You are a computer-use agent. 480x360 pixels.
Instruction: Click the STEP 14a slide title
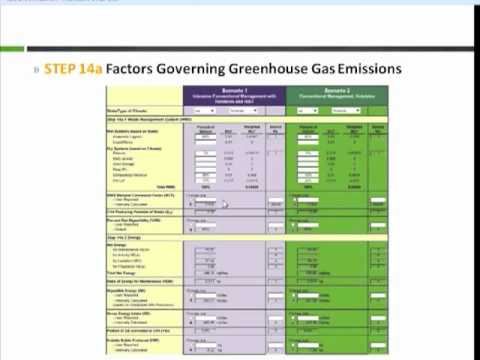tap(223, 69)
